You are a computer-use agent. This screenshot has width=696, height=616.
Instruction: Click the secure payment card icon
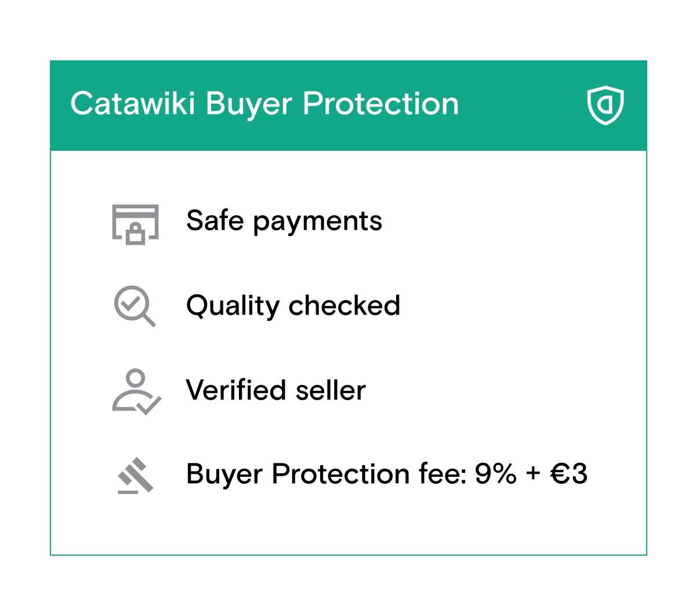tap(135, 223)
